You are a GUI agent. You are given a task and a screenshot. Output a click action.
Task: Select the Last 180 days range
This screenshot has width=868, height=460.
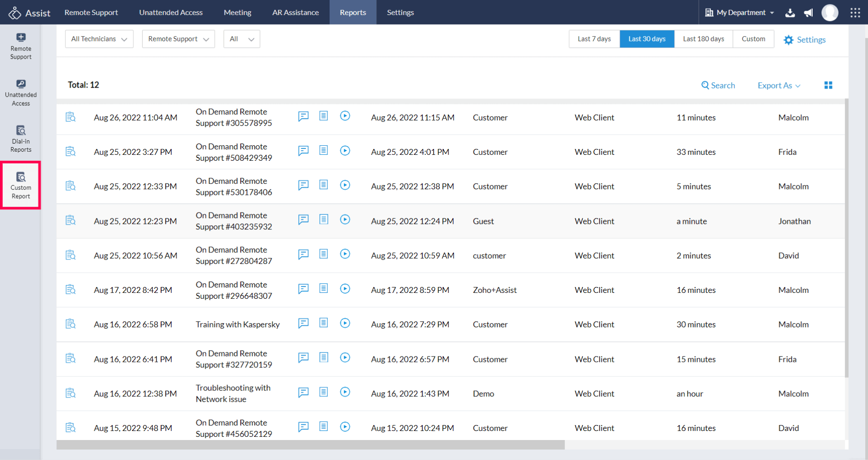703,39
